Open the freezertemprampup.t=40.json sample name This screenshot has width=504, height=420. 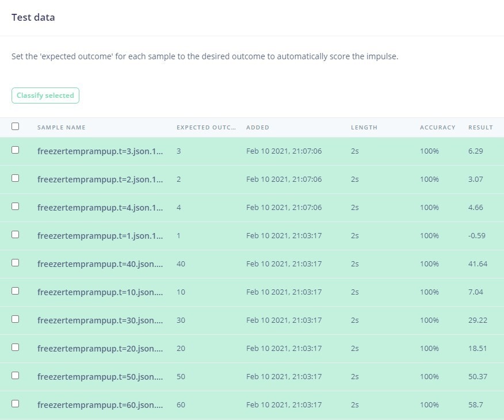(x=100, y=264)
